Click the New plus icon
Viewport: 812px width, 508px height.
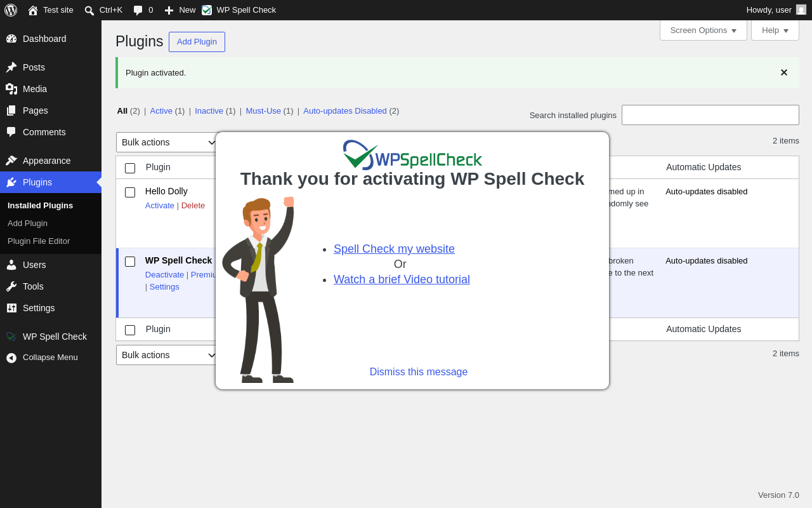tap(169, 10)
